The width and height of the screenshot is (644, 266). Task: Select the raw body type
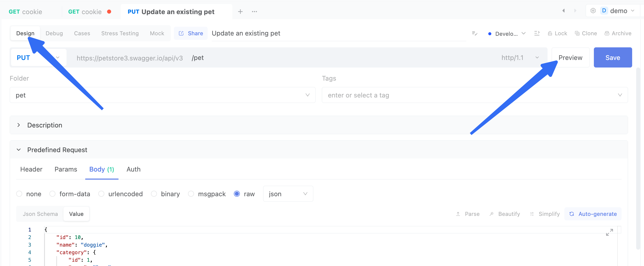click(237, 194)
